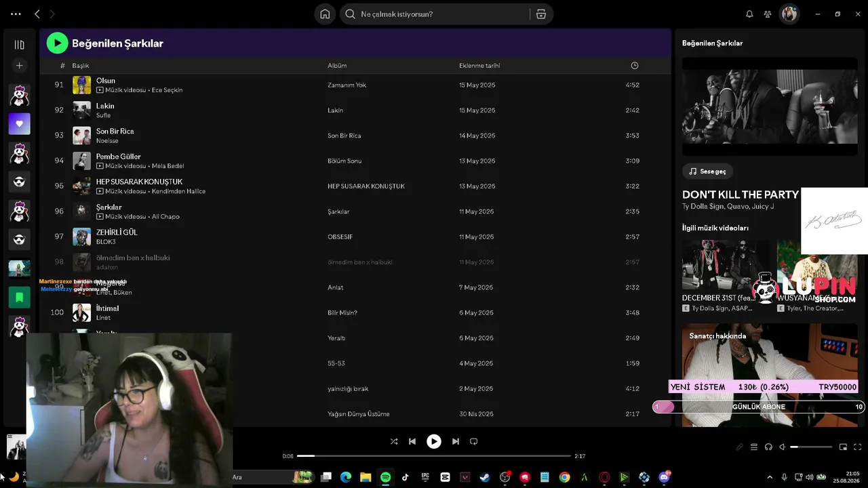The image size is (868, 488).
Task: Open the Liked Songs heart playlist
Action: tap(19, 124)
